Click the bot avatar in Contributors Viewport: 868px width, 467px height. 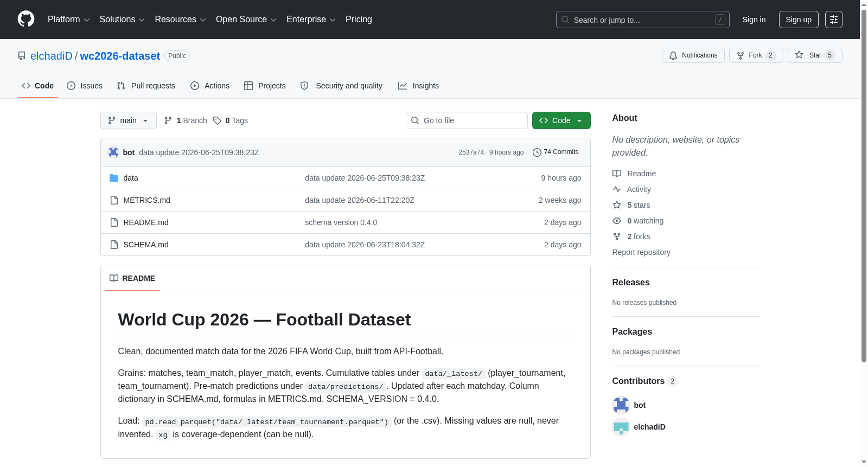pyautogui.click(x=621, y=405)
